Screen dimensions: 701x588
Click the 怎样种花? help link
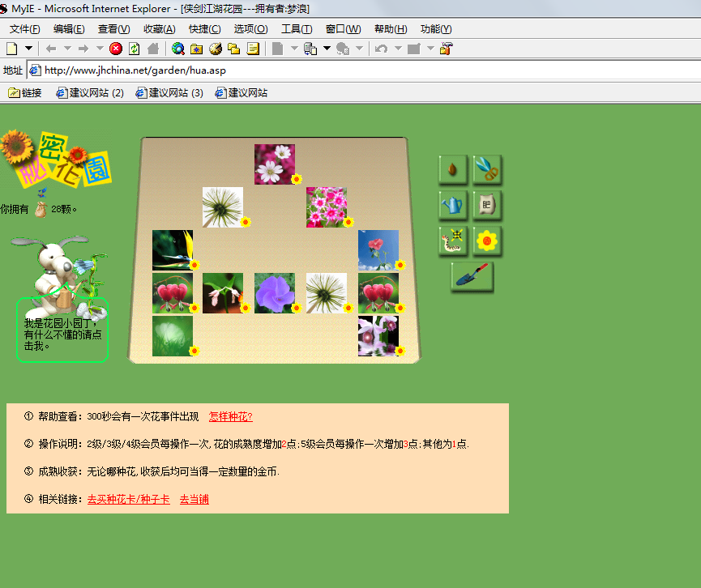point(231,416)
